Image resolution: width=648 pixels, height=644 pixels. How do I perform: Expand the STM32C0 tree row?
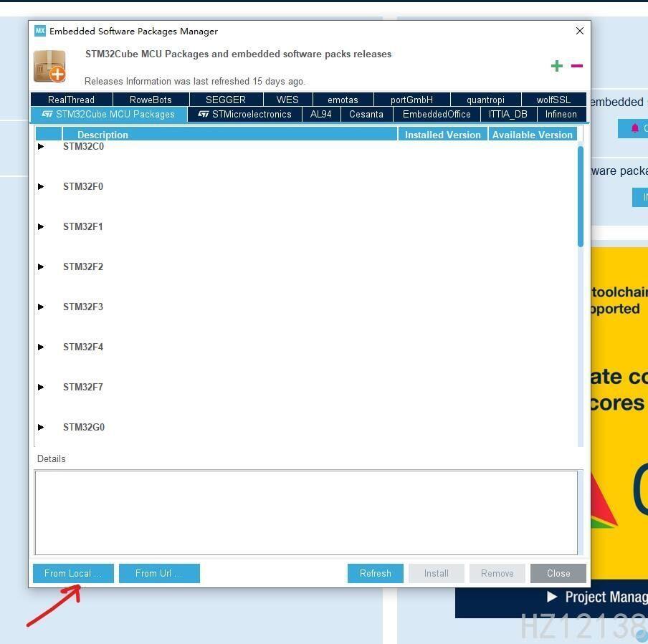pos(40,147)
